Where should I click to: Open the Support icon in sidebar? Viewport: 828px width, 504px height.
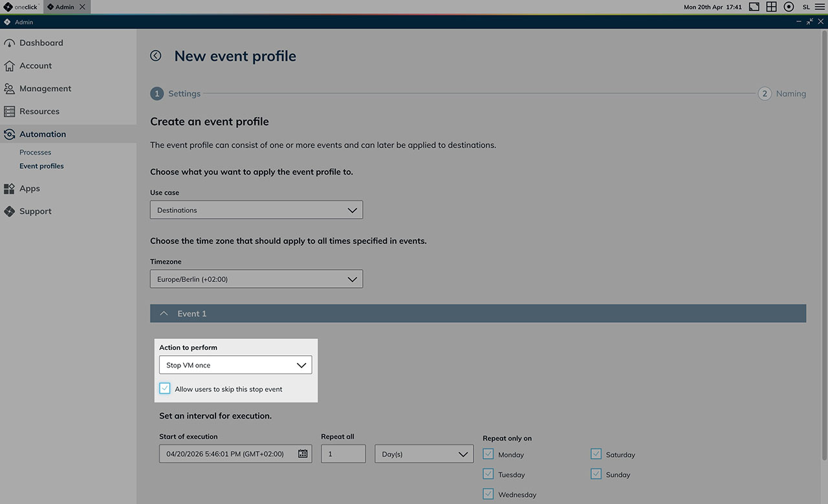point(9,212)
